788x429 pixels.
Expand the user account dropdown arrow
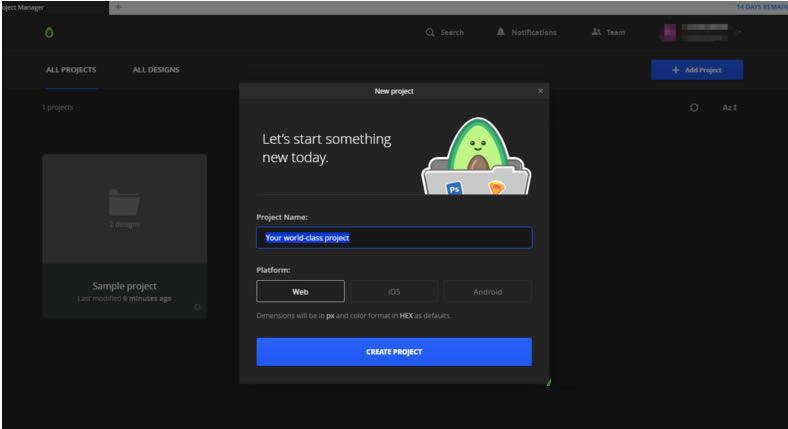pos(738,32)
